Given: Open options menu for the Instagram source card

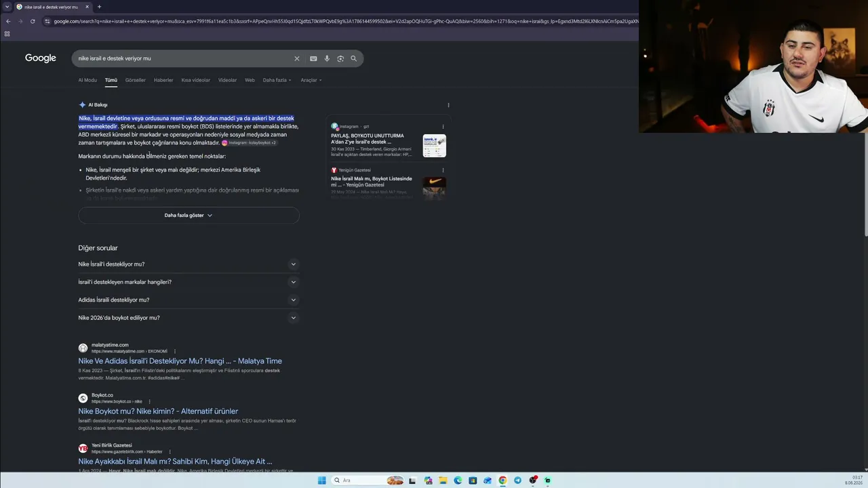Looking at the screenshot, I should click(443, 127).
